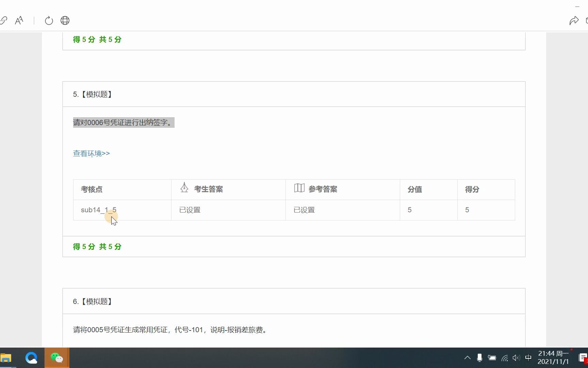Viewport: 588px width, 368px height.
Task: Click the 5.【模拟题】 heading
Action: tap(93, 94)
